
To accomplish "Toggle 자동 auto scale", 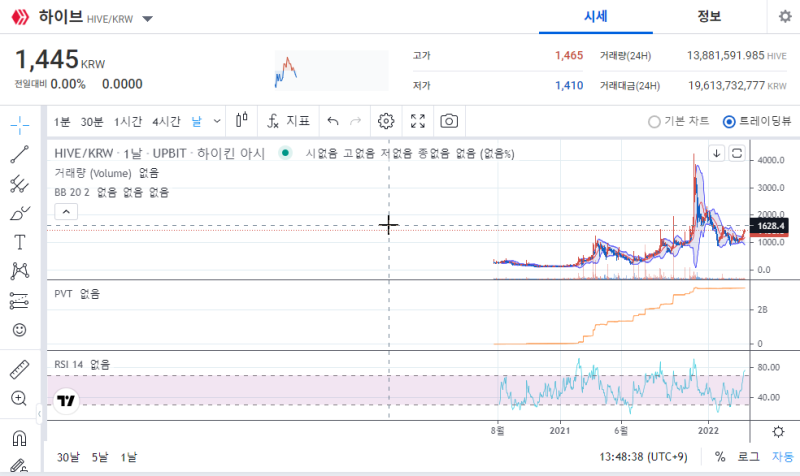I will click(x=783, y=457).
